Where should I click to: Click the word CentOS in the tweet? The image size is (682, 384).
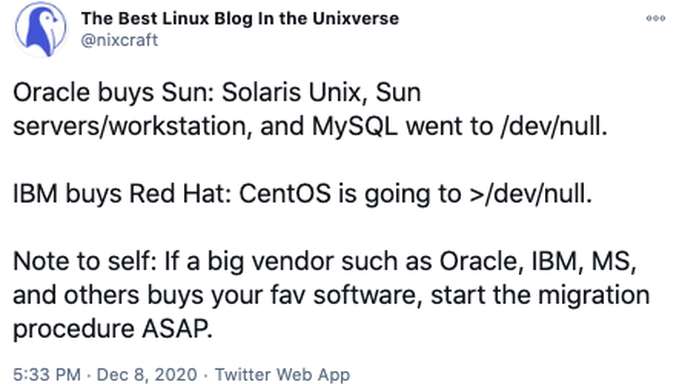285,194
